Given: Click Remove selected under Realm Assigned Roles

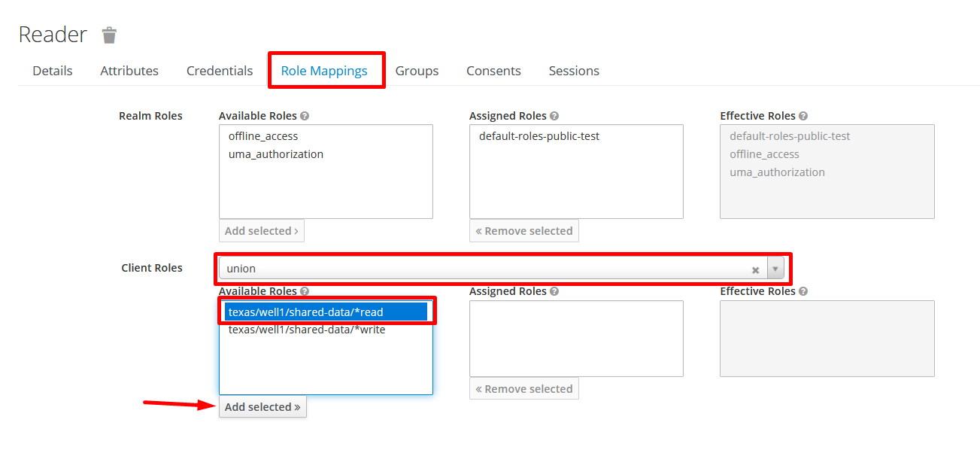Looking at the screenshot, I should (x=524, y=231).
